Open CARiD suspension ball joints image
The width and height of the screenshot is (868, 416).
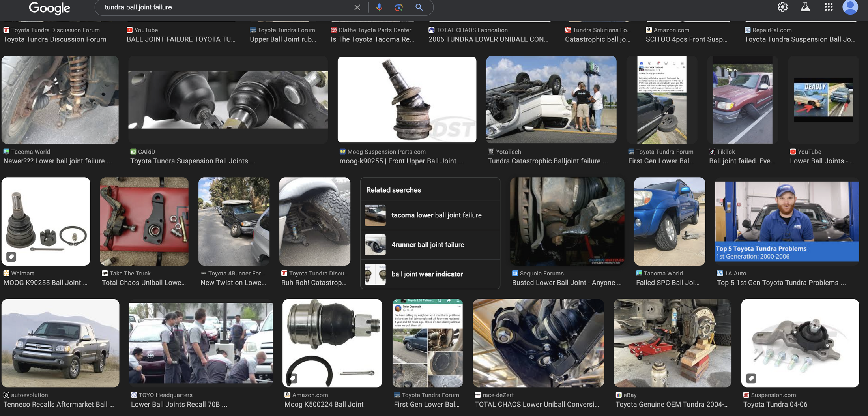coord(228,100)
